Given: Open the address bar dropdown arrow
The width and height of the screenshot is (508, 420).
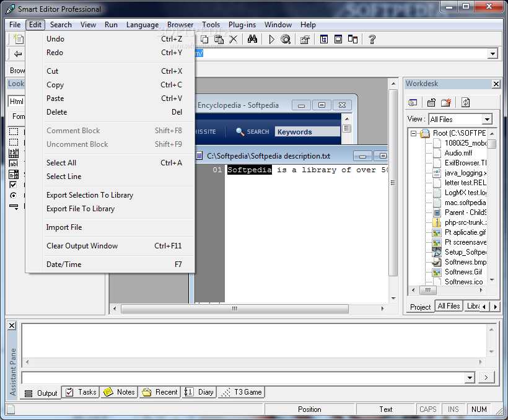Looking at the screenshot, I should (493, 53).
